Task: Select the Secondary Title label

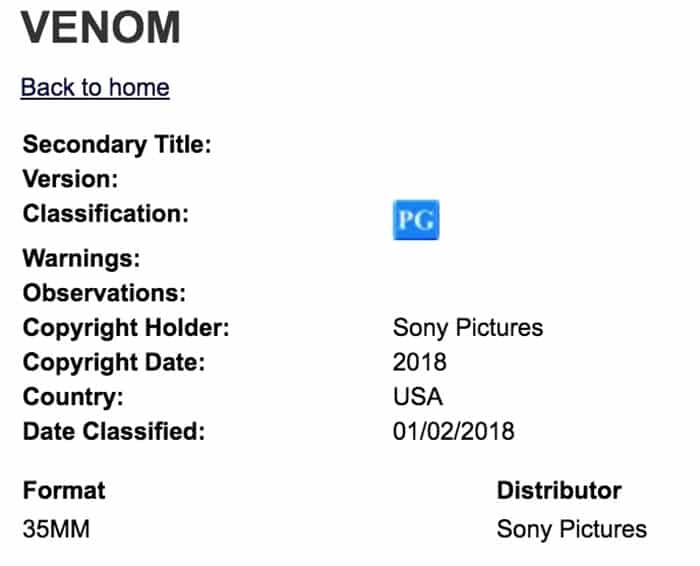Action: tap(117, 144)
